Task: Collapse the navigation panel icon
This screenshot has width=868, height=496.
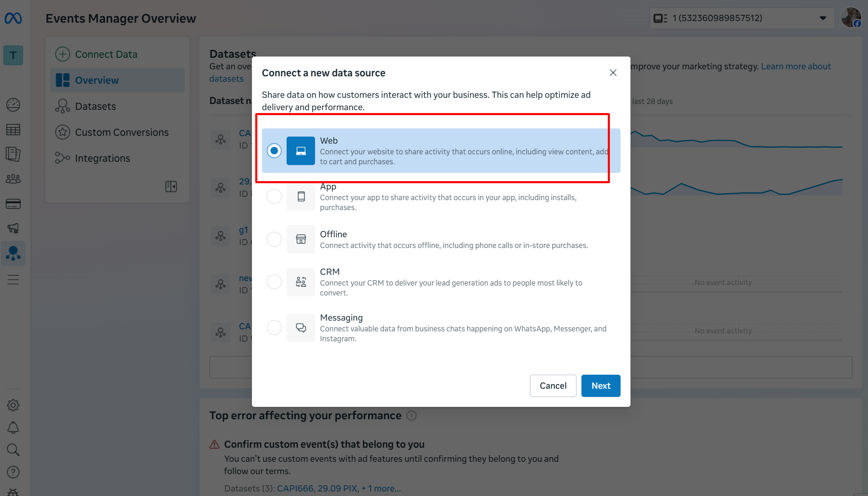Action: point(171,187)
